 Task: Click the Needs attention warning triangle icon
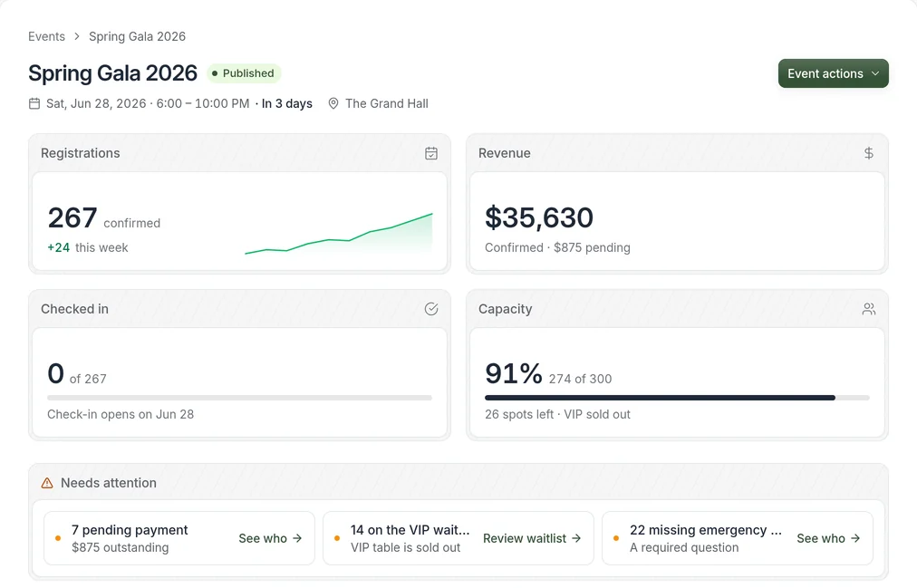pyautogui.click(x=47, y=483)
